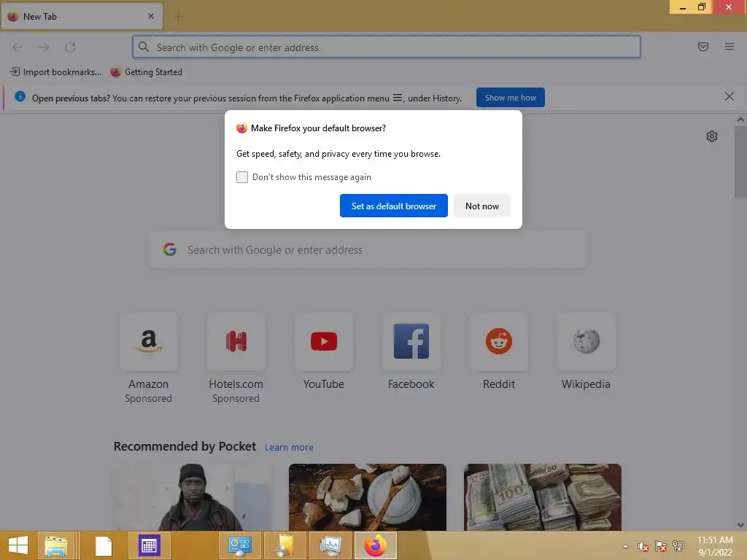Open new tab personalize gear icon
Screen dimensions: 747x560
point(712,136)
